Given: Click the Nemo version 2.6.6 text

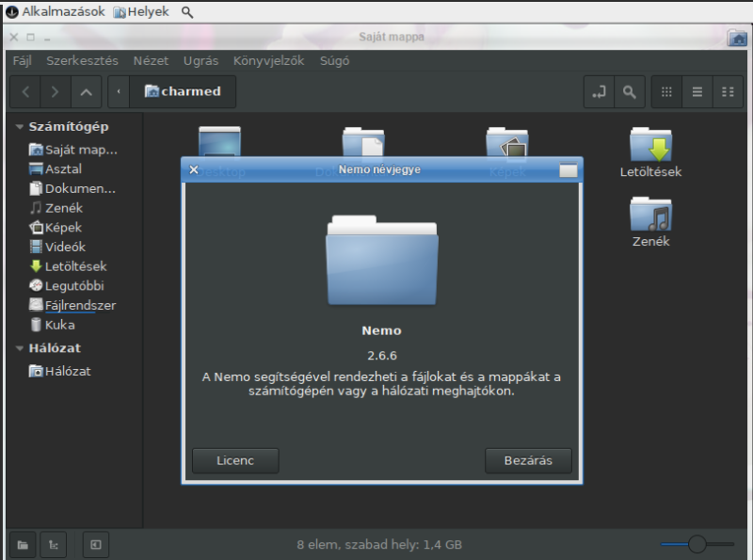Looking at the screenshot, I should (382, 356).
